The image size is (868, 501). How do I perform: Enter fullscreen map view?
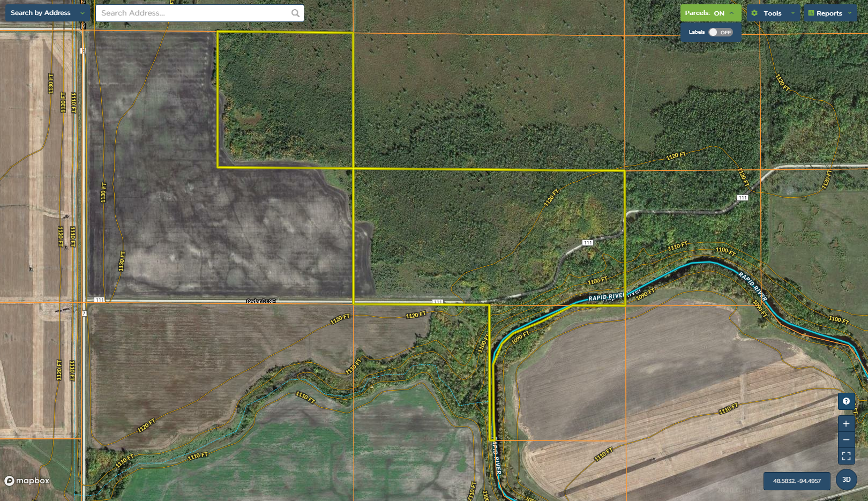846,456
